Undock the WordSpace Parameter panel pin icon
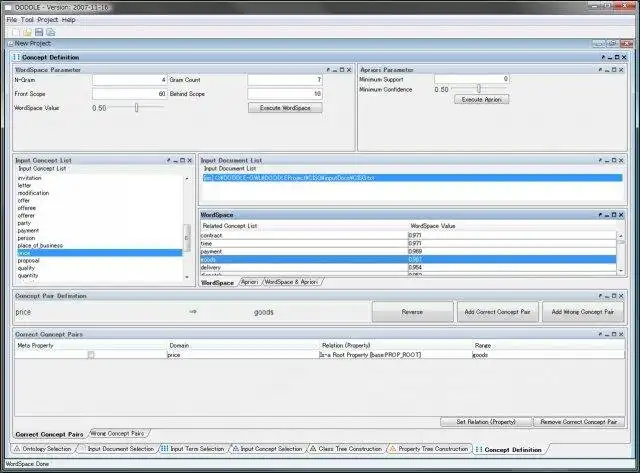This screenshot has height=473, width=640. pos(328,70)
